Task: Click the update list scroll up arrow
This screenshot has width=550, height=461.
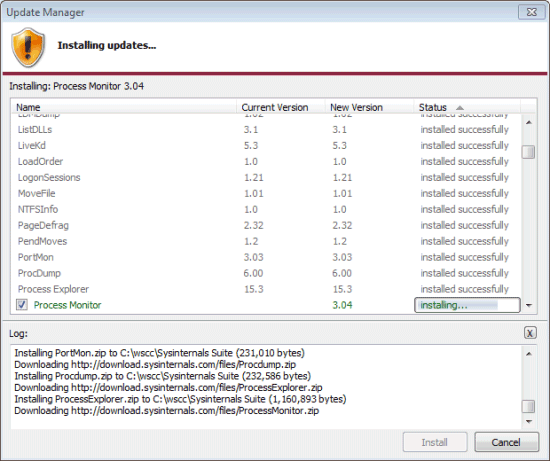Action: 529,122
